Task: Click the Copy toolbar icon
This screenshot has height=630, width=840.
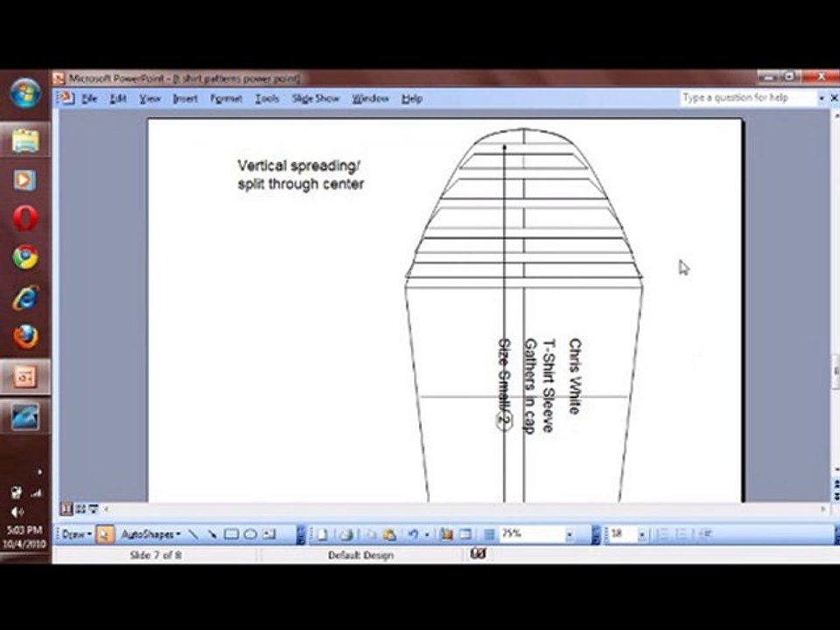Action: (x=371, y=535)
